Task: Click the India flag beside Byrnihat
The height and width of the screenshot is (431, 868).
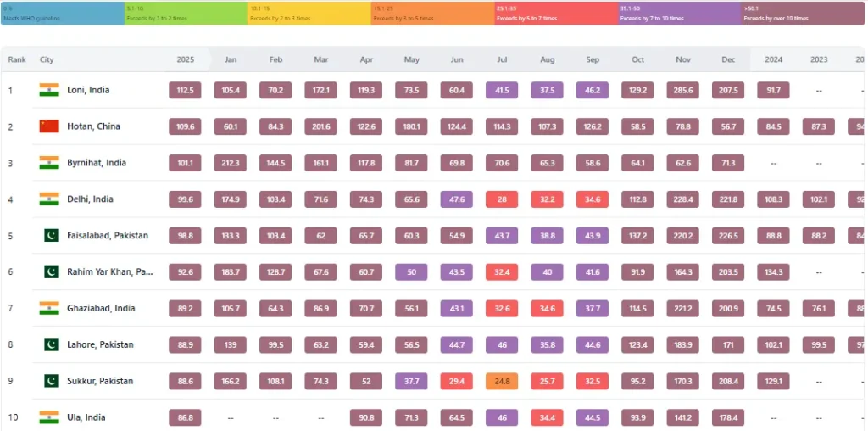Action: click(x=49, y=163)
